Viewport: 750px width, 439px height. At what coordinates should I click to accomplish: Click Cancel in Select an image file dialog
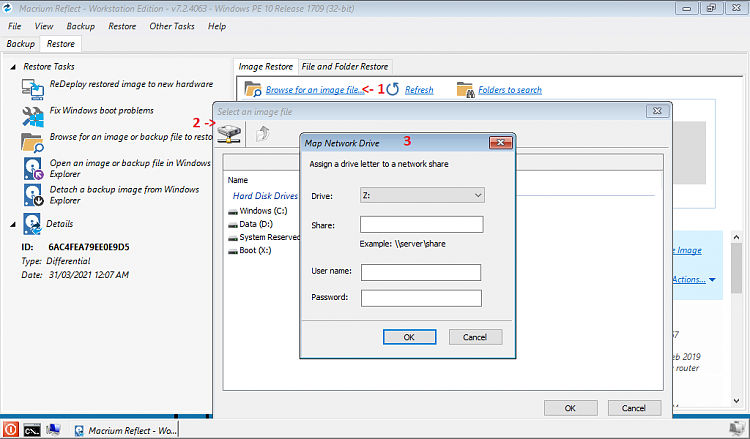(634, 408)
